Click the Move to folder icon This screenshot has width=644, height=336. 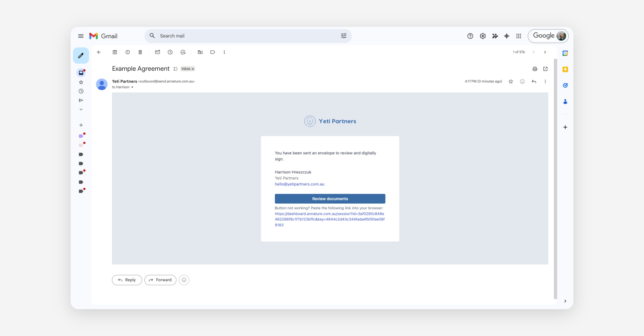200,52
